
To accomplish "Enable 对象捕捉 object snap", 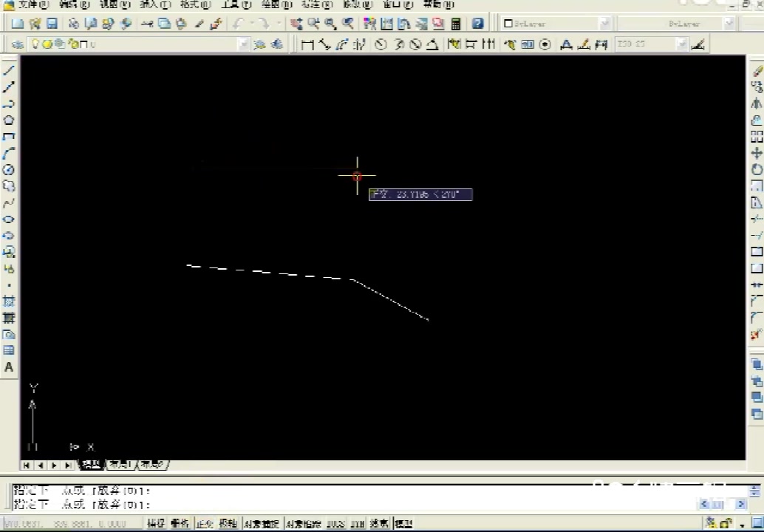I will 260,522.
